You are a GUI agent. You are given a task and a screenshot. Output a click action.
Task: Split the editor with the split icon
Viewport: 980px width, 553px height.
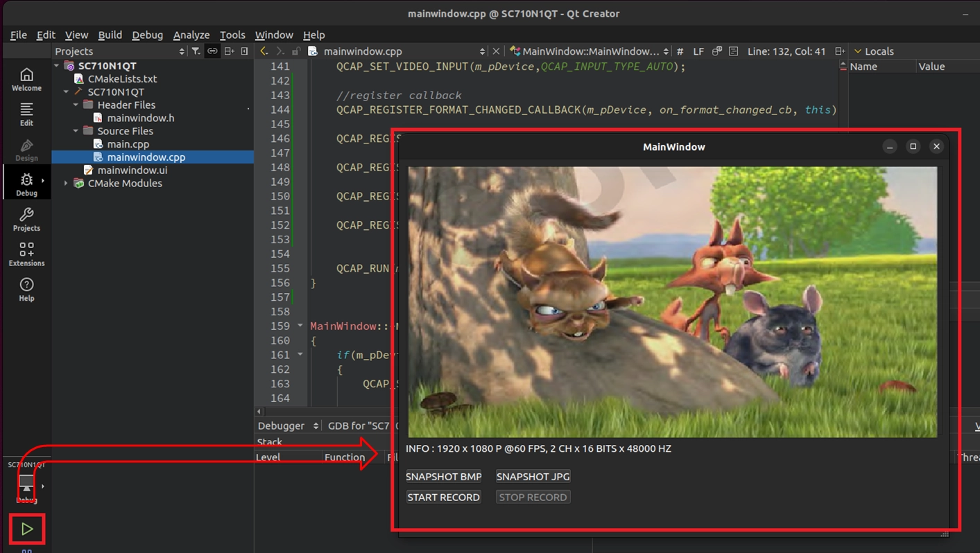(x=840, y=51)
